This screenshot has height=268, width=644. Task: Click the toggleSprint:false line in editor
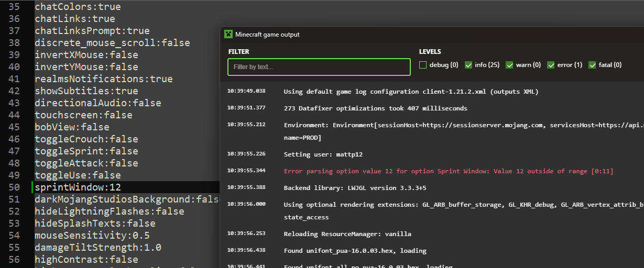click(86, 151)
